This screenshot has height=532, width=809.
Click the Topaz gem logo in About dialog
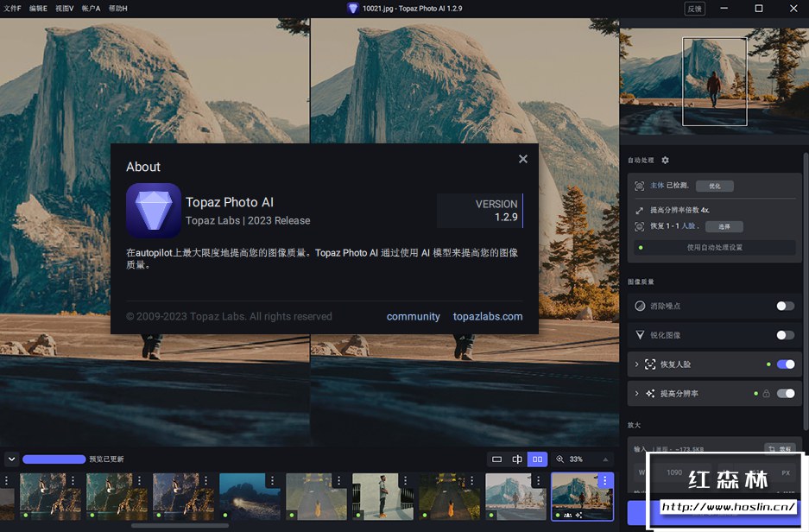tap(153, 210)
